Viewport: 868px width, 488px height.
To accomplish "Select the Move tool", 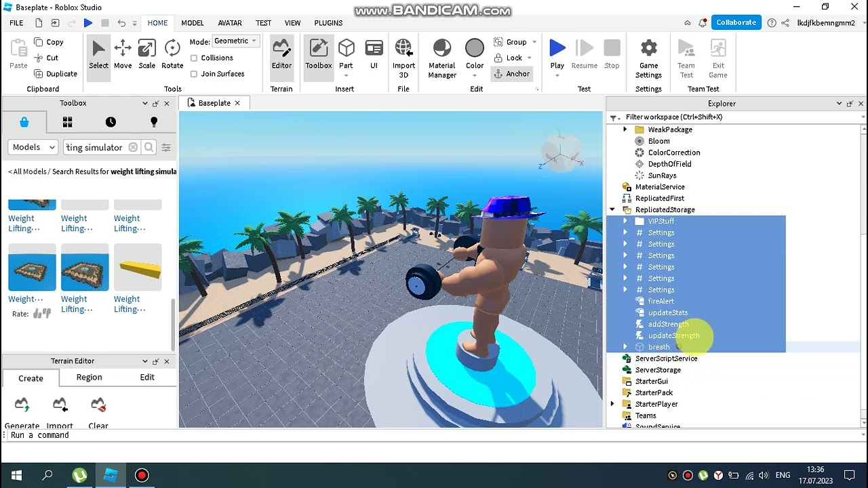I will [123, 54].
